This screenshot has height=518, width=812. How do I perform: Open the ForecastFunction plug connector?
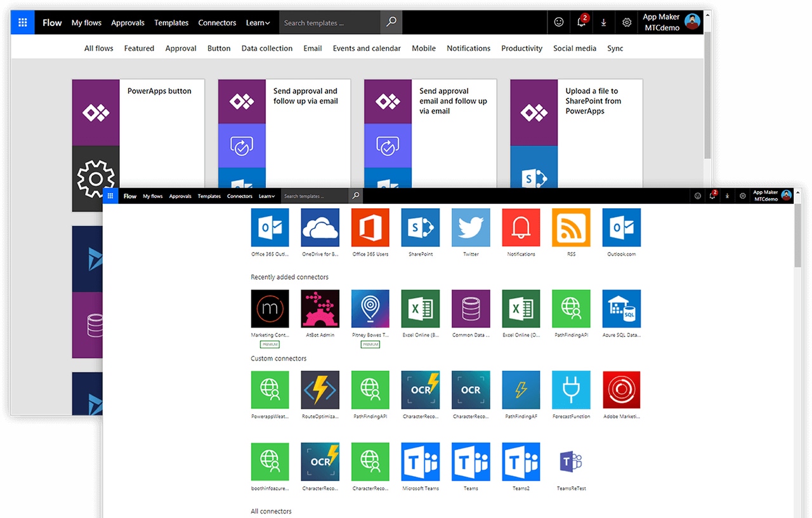click(x=571, y=390)
